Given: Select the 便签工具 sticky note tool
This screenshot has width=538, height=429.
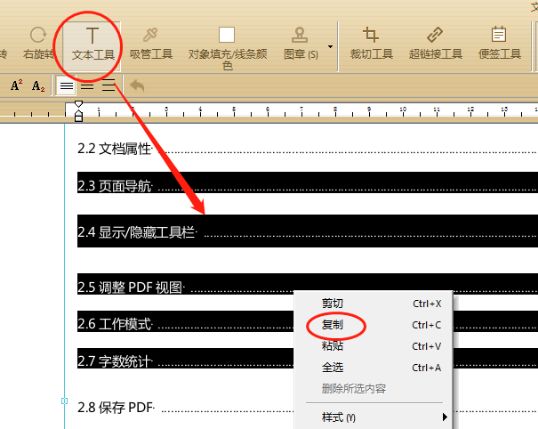Looking at the screenshot, I should [500, 44].
